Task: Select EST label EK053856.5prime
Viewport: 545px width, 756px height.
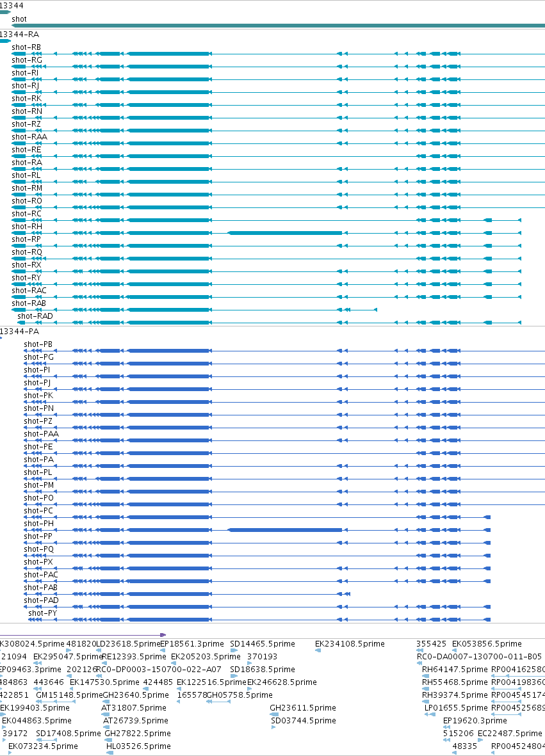Action: point(487,644)
